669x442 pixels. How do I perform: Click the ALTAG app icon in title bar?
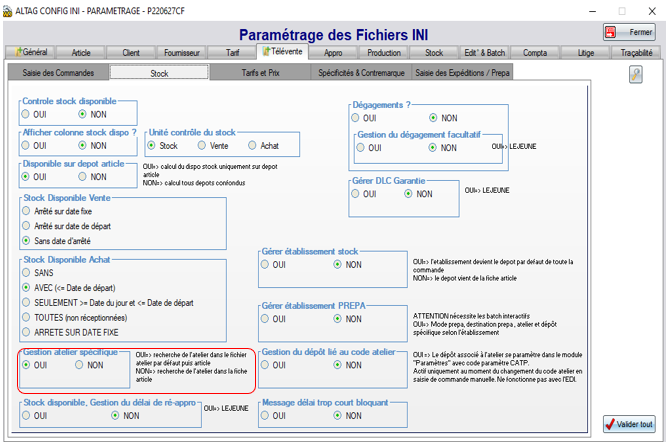coord(9,9)
